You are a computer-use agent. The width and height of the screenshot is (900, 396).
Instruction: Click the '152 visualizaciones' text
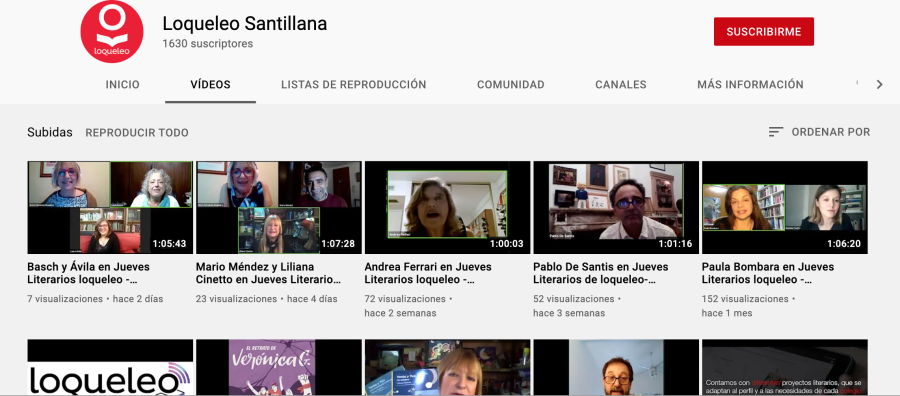[x=745, y=299]
